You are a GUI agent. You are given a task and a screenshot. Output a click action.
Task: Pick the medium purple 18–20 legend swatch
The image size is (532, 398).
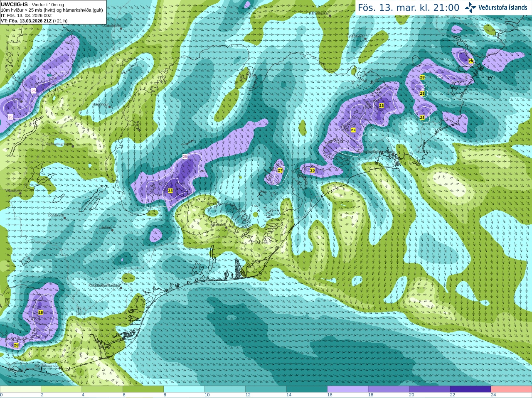pos(389,389)
